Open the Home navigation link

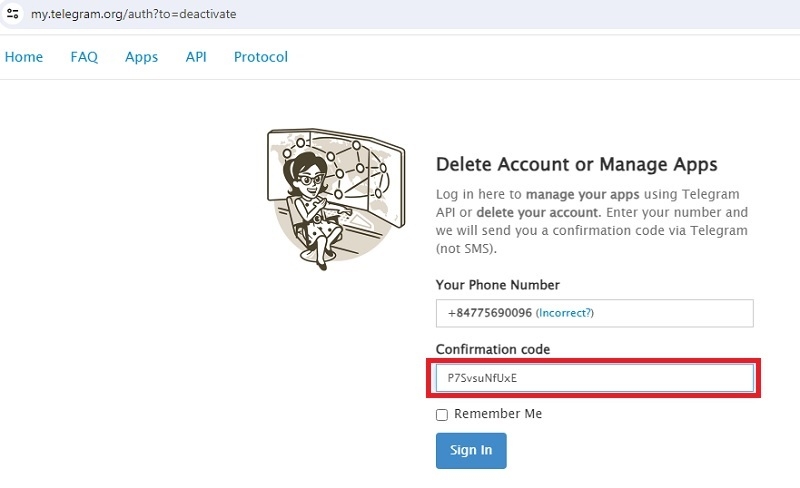tap(24, 57)
